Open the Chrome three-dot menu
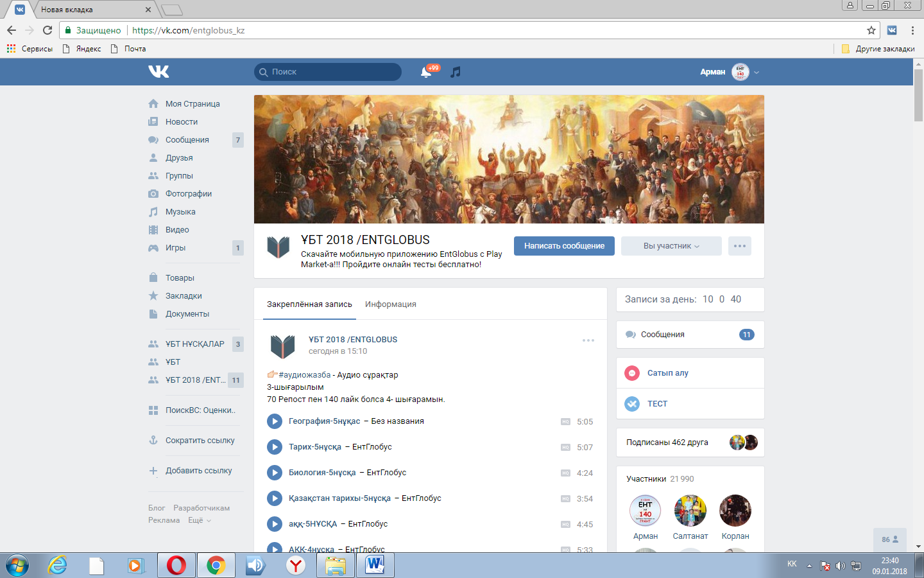The width and height of the screenshot is (924, 578). (912, 30)
